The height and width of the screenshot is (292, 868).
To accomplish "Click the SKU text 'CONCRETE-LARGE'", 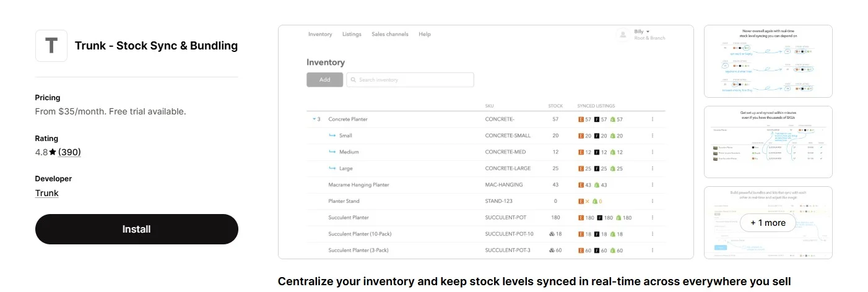I will tap(507, 168).
